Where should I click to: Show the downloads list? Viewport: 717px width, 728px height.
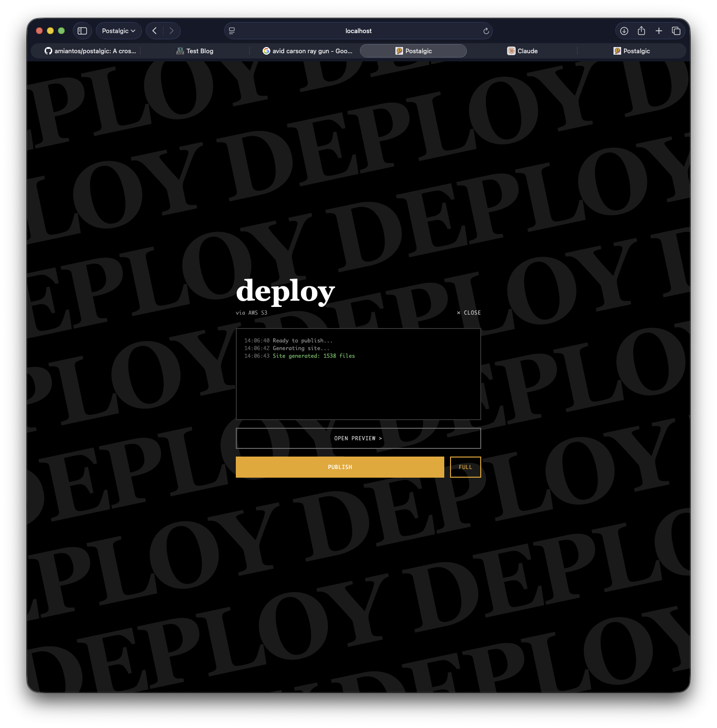(624, 31)
